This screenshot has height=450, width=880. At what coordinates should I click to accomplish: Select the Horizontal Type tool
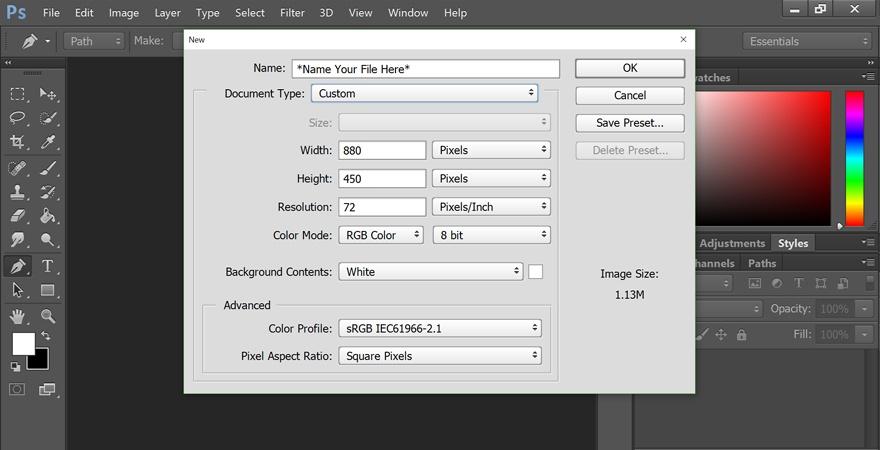tap(47, 266)
